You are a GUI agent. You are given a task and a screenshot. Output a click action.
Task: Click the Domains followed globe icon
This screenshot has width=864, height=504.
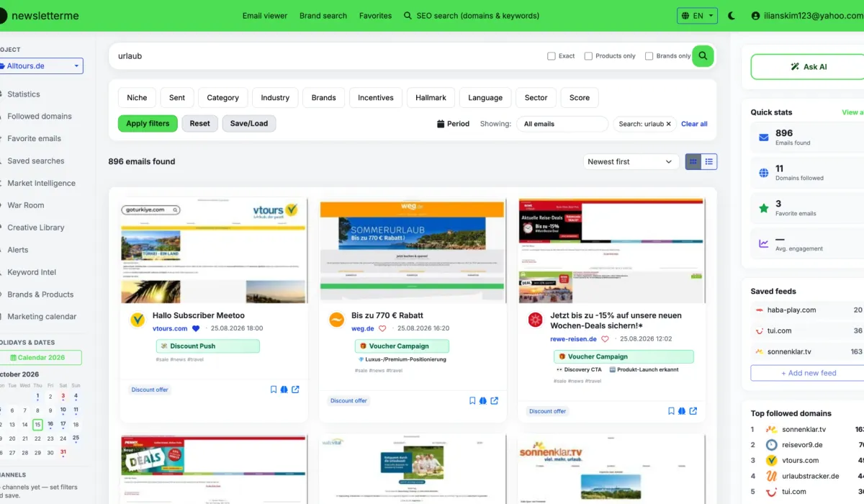763,173
